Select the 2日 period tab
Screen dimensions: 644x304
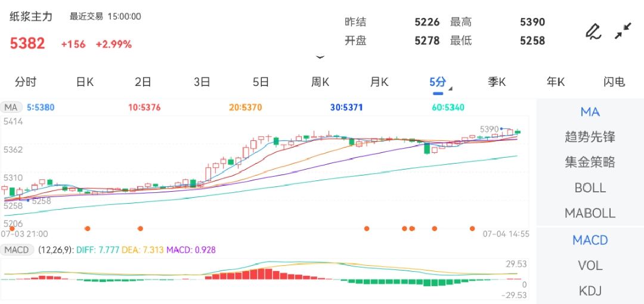(x=143, y=82)
